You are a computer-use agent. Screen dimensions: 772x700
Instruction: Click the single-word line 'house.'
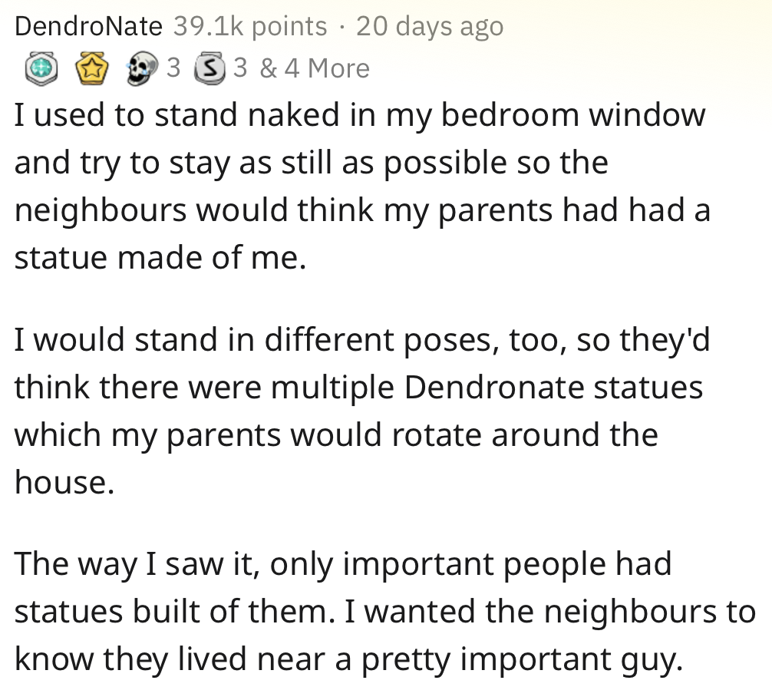tap(64, 482)
